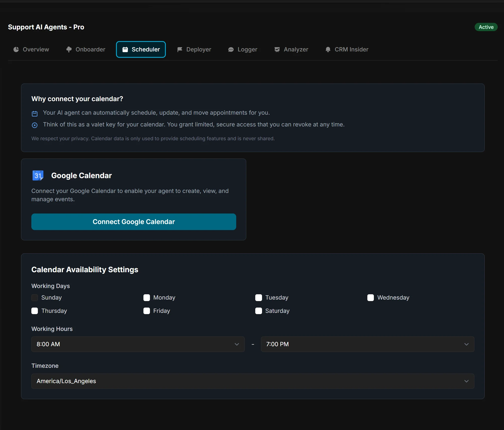Screen dimensions: 504x430
Task: Open the 7:00 PM end time dropdown
Action: pos(367,344)
